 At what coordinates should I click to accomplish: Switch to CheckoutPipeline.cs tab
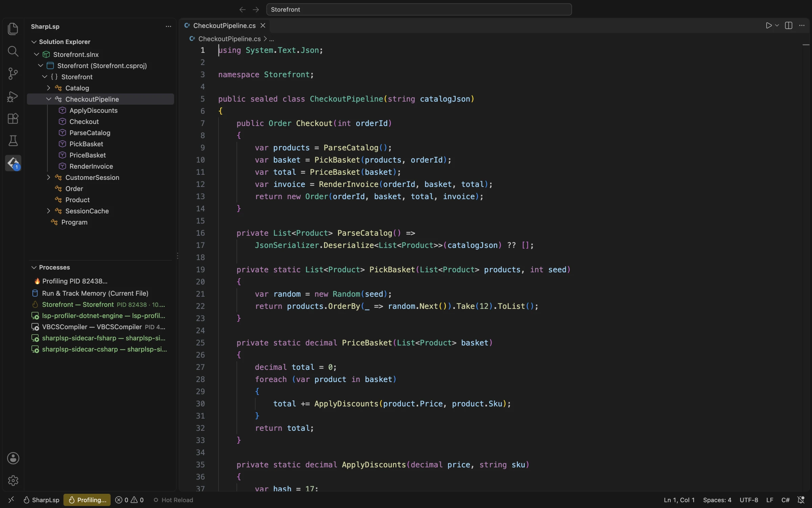pyautogui.click(x=224, y=26)
